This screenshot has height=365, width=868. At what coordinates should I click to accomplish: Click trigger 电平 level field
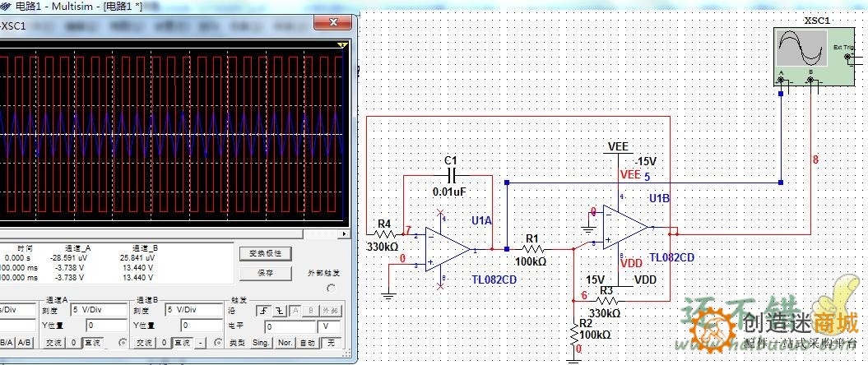click(290, 327)
